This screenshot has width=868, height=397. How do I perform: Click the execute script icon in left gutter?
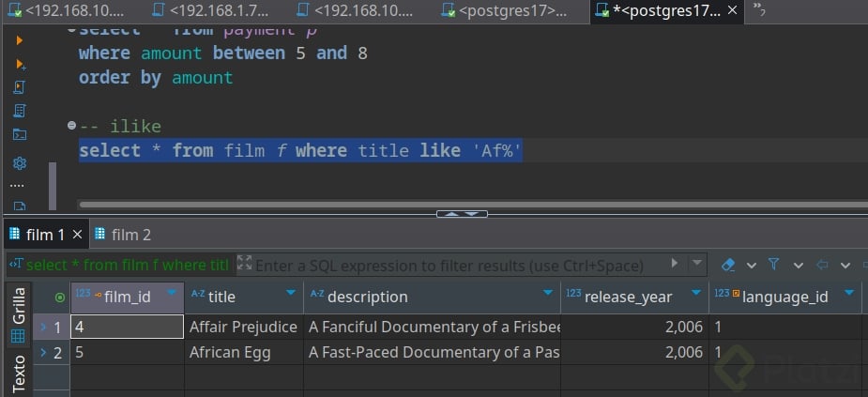click(x=19, y=64)
